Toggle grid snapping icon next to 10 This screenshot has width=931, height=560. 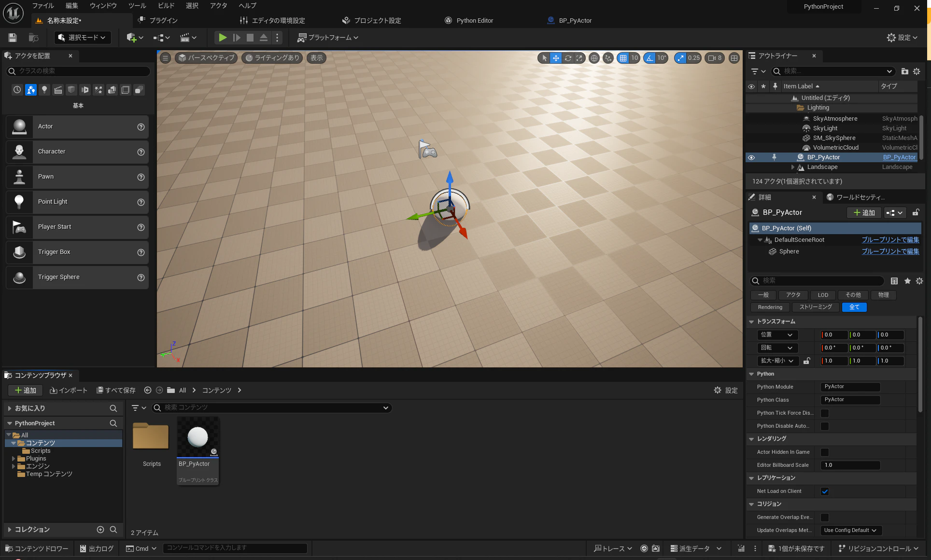coord(623,58)
